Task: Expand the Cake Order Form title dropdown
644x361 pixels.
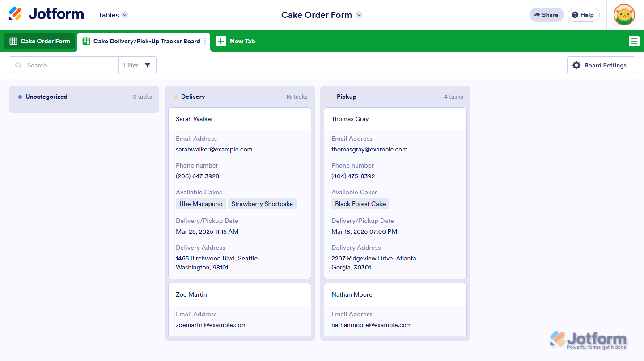Action: click(x=359, y=15)
